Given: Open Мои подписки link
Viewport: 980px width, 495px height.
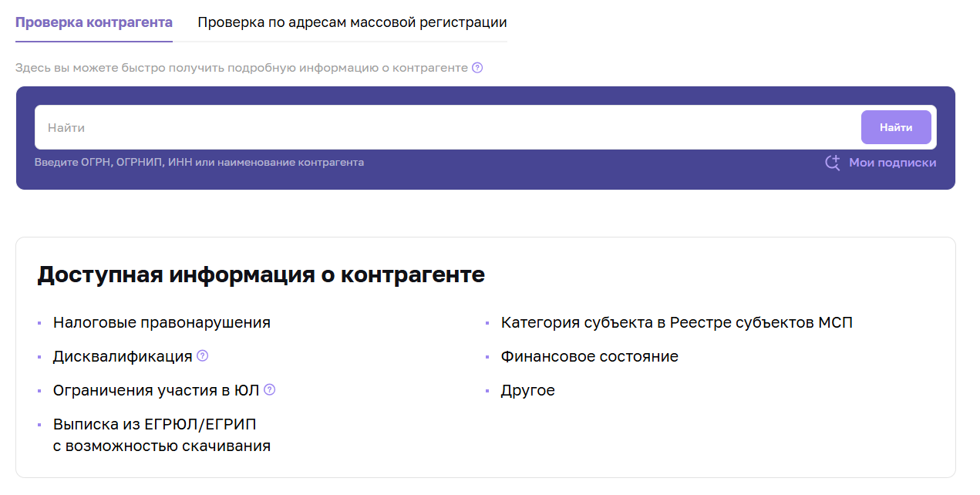Looking at the screenshot, I should point(893,163).
